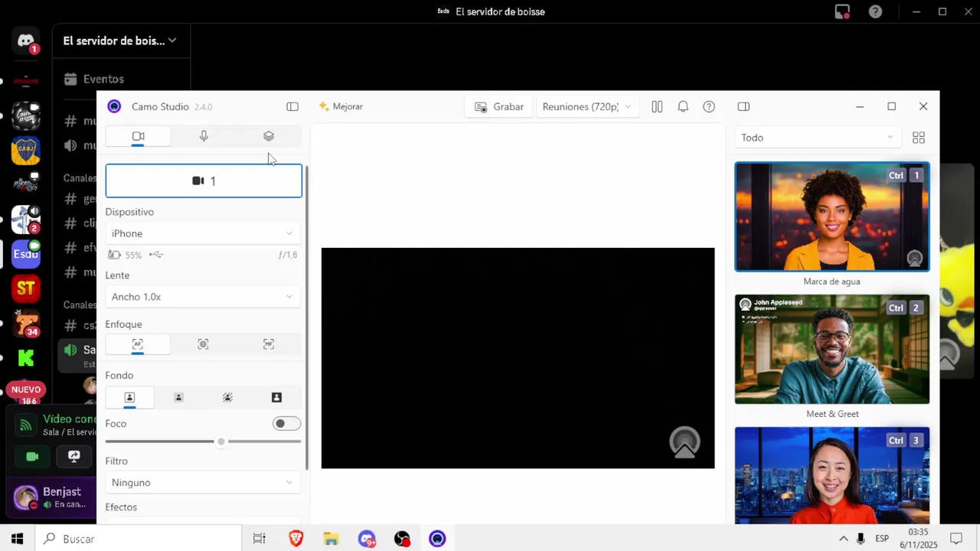The height and width of the screenshot is (551, 980).
Task: Click the Camo Studio app logo
Action: click(114, 106)
